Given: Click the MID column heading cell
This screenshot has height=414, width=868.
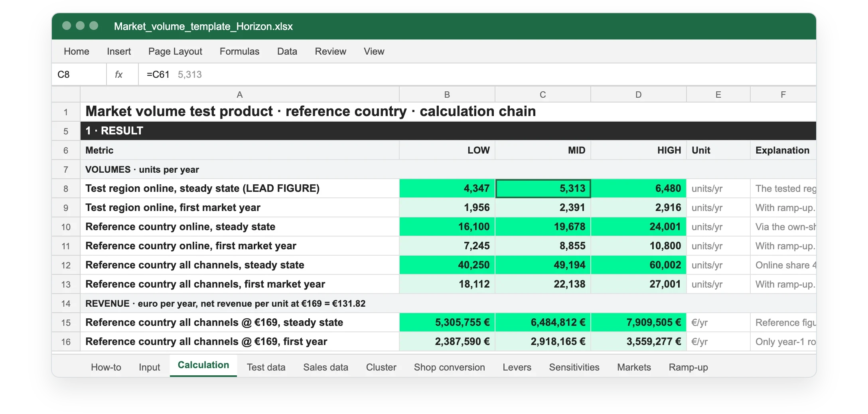Looking at the screenshot, I should (x=543, y=150).
